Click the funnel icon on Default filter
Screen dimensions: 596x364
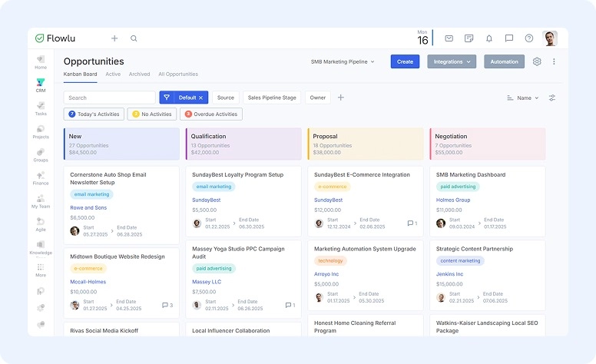pyautogui.click(x=167, y=98)
